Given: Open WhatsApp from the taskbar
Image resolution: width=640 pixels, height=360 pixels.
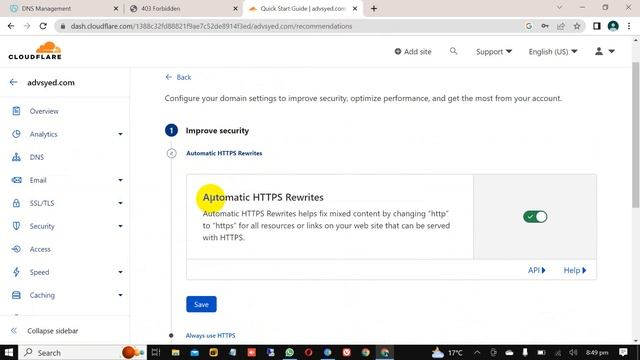Looking at the screenshot, I should point(289,352).
